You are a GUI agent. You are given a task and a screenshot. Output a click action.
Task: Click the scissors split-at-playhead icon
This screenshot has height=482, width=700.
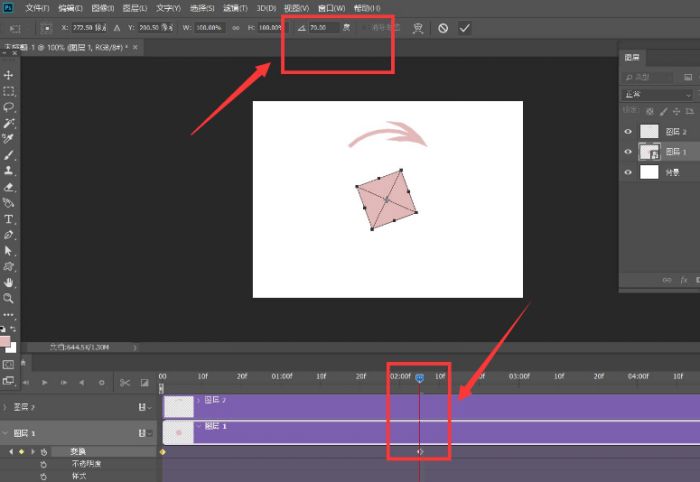tap(125, 382)
